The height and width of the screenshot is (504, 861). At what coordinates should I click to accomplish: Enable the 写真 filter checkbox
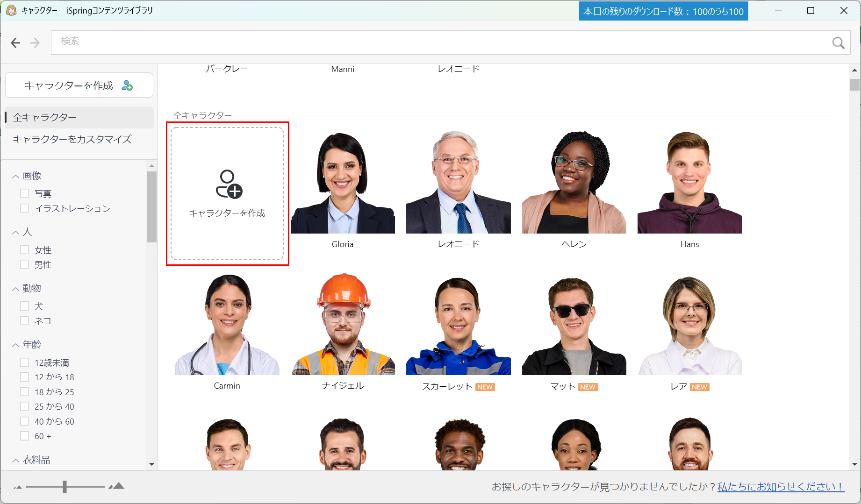tap(24, 193)
